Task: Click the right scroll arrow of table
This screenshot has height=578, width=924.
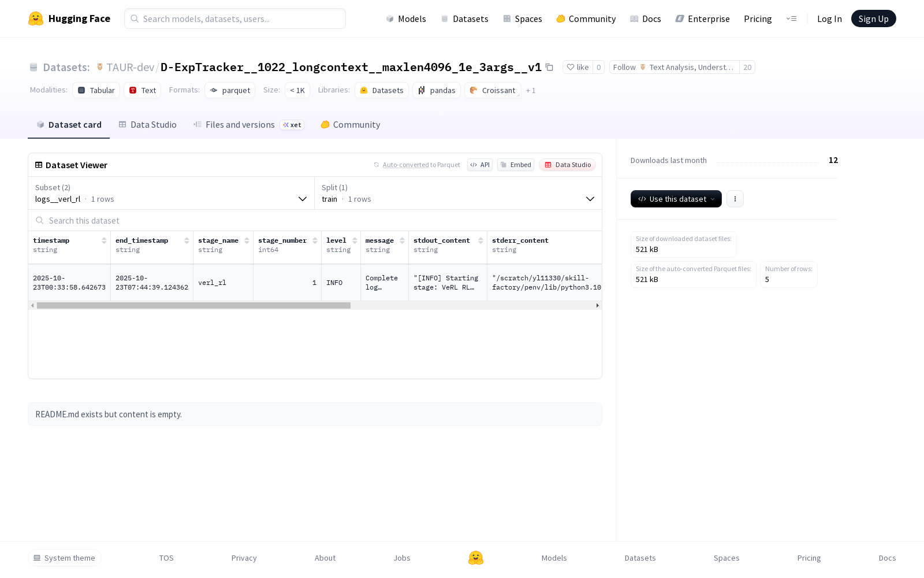Action: coord(597,305)
